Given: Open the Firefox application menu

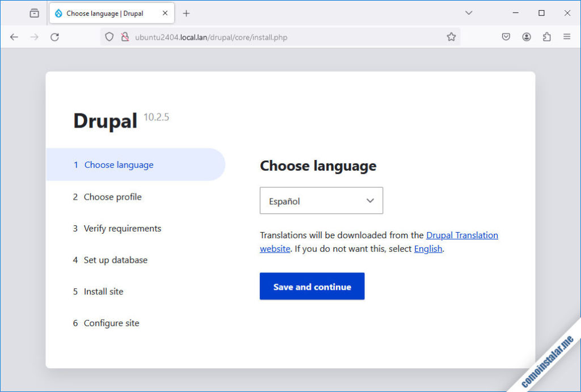Looking at the screenshot, I should pyautogui.click(x=567, y=36).
